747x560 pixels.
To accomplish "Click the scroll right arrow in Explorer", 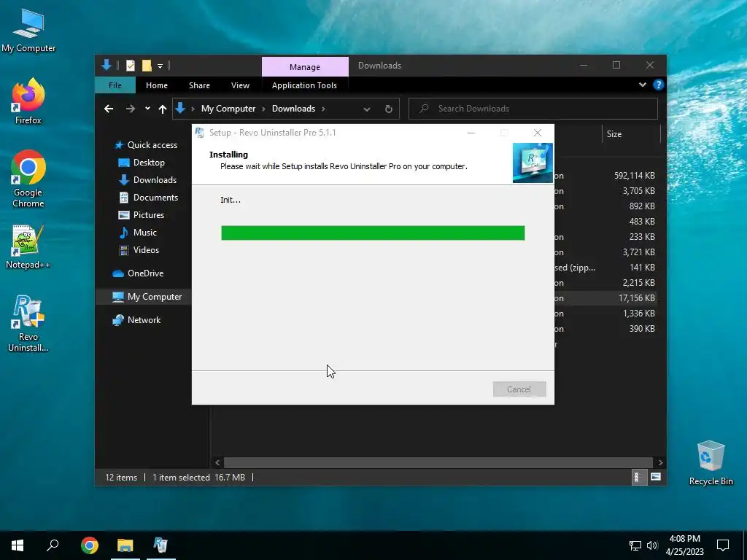I will tap(660, 462).
